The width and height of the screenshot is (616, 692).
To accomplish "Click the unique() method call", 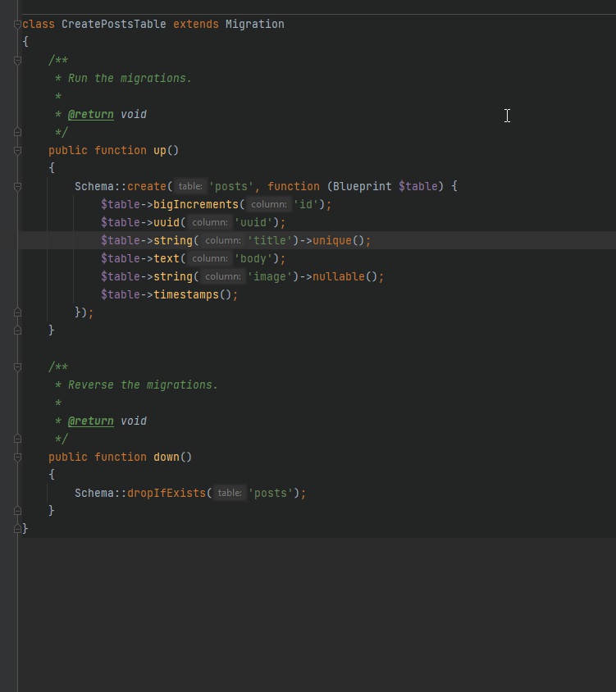I will [332, 240].
